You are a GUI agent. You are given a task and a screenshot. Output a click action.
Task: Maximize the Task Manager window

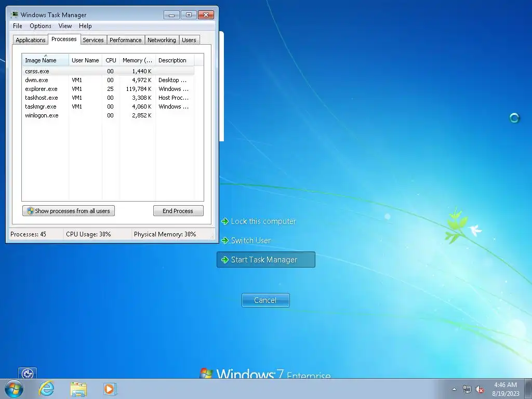click(x=189, y=15)
